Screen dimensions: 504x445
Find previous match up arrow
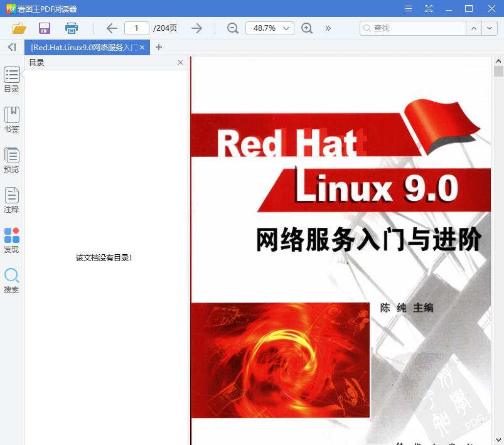(x=474, y=28)
